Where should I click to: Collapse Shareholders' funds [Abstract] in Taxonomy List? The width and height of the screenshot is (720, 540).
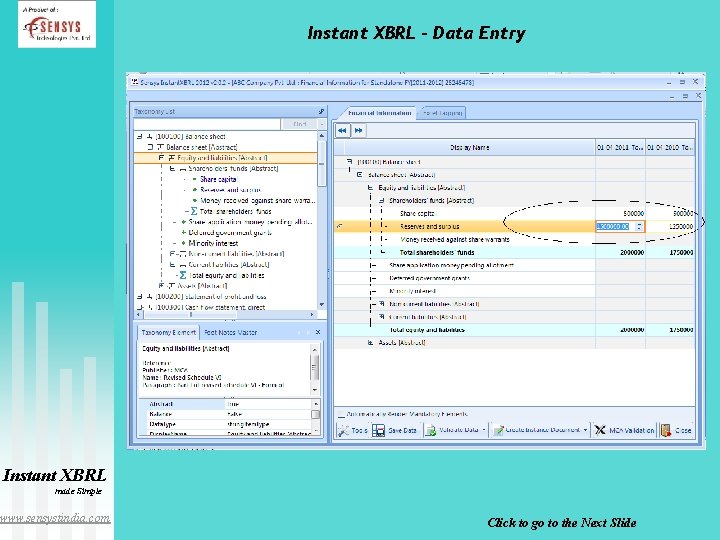pyautogui.click(x=173, y=169)
